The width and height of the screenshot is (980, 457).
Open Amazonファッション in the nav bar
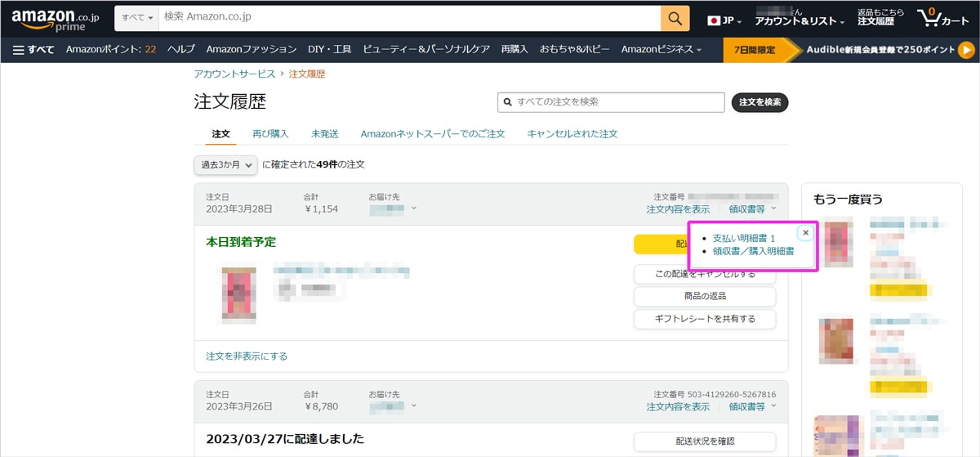[252, 49]
